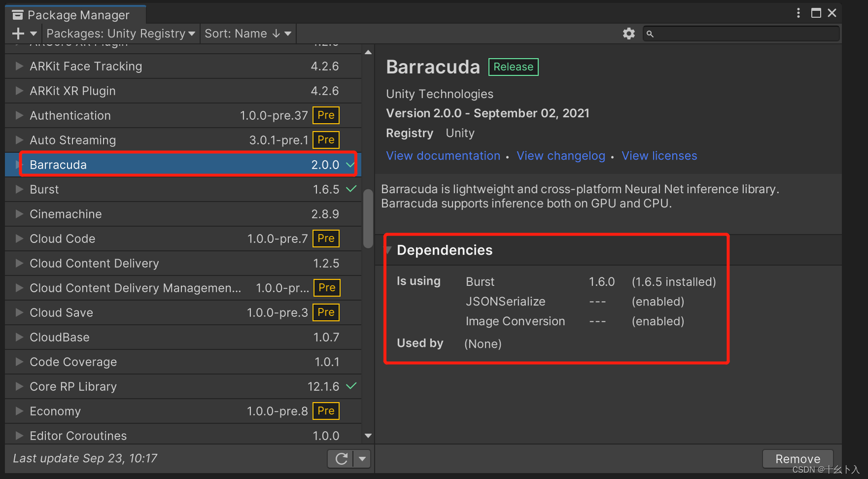Click the installed checkmark on Burst row

click(351, 189)
